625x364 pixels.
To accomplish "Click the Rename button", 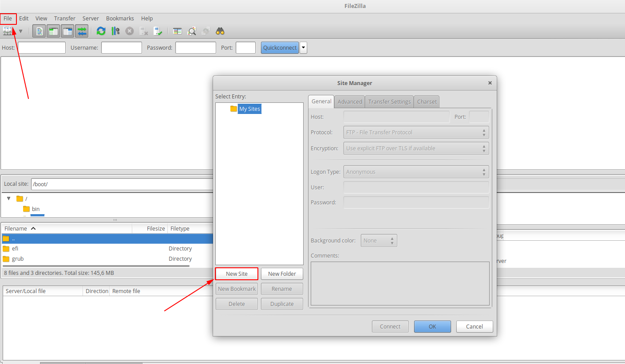I will tap(282, 289).
